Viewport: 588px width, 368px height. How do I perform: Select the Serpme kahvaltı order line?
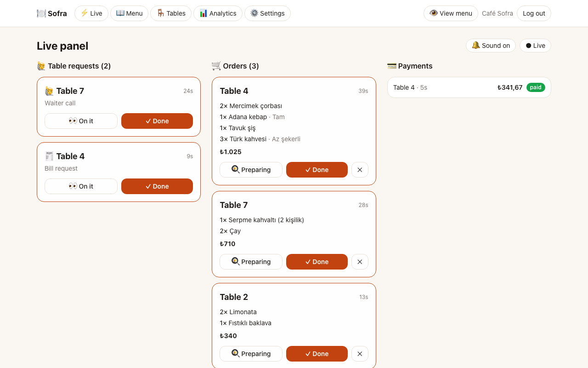click(262, 220)
